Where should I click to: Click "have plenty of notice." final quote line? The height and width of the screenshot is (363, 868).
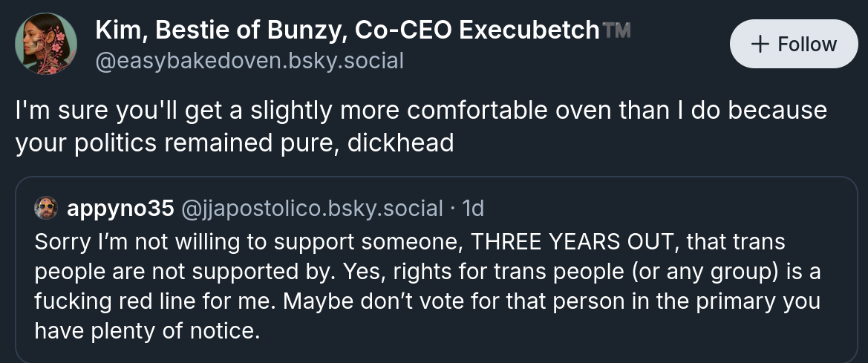pyautogui.click(x=147, y=330)
